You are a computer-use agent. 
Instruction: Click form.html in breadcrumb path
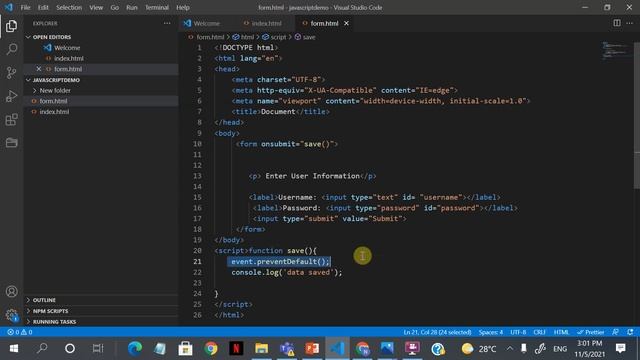(x=210, y=37)
